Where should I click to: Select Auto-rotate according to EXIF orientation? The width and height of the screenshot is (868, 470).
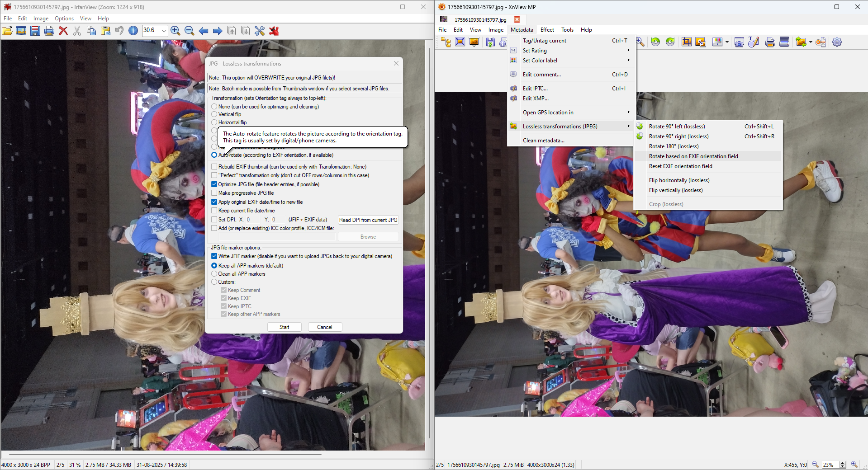click(214, 155)
